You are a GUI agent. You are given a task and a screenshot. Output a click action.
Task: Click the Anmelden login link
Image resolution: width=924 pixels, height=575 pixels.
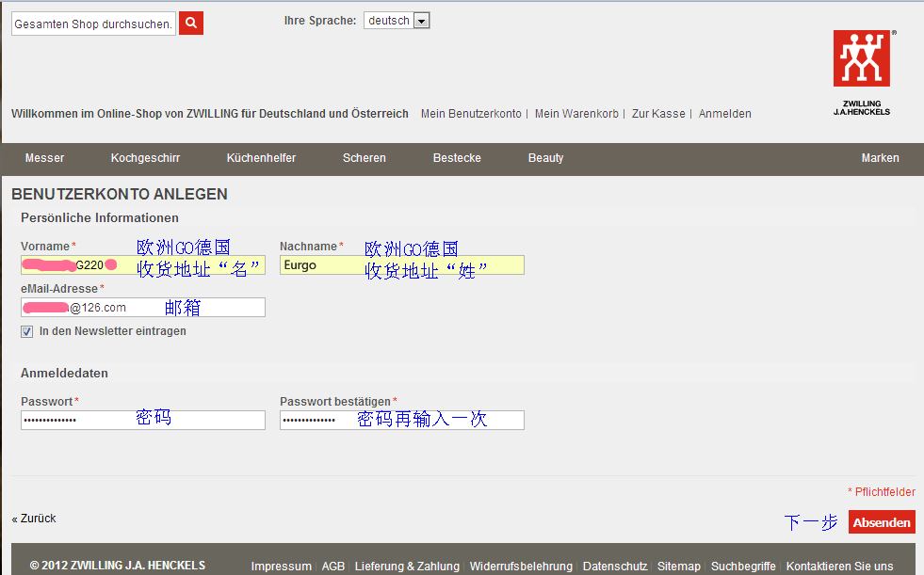click(724, 114)
